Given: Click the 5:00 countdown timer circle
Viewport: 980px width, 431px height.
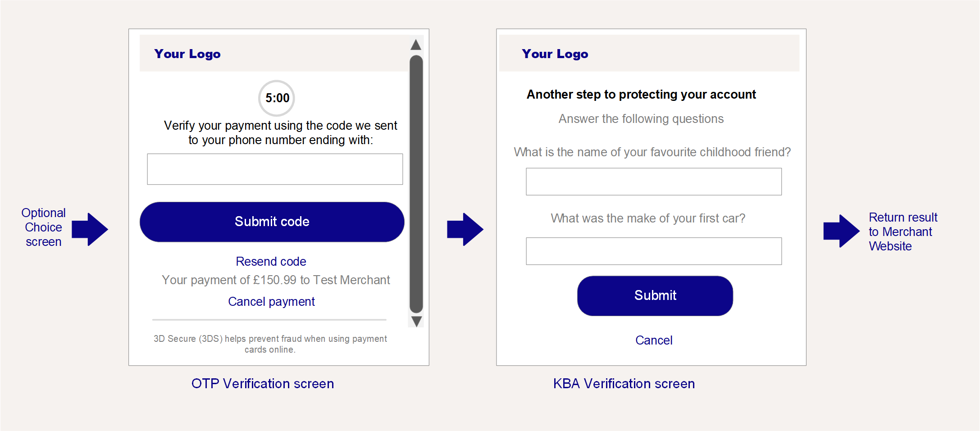Looking at the screenshot, I should tap(277, 98).
